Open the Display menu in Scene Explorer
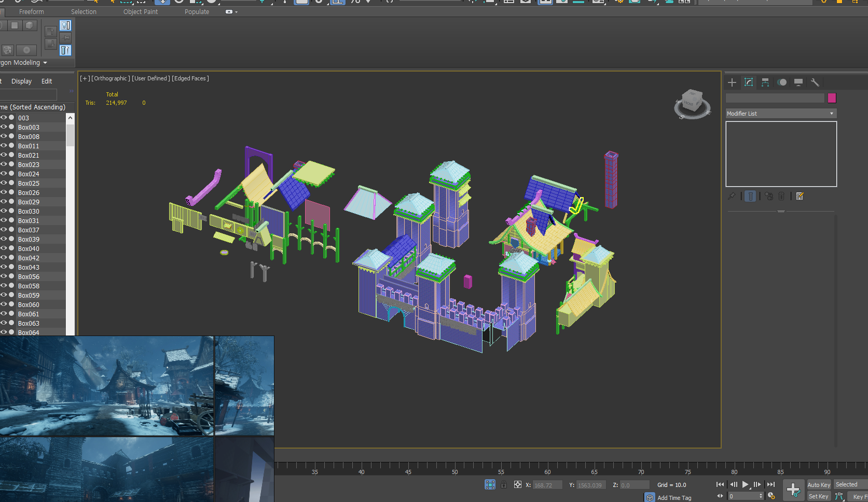 pos(22,81)
